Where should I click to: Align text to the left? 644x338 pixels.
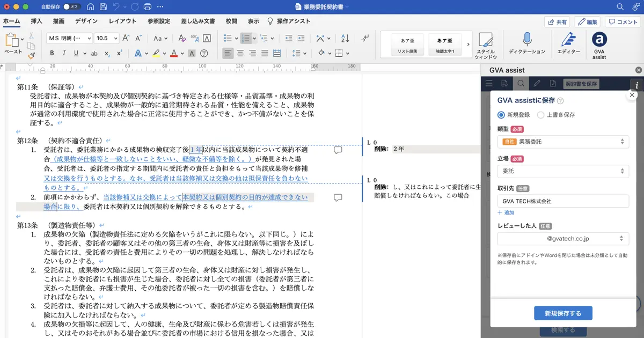pos(228,53)
